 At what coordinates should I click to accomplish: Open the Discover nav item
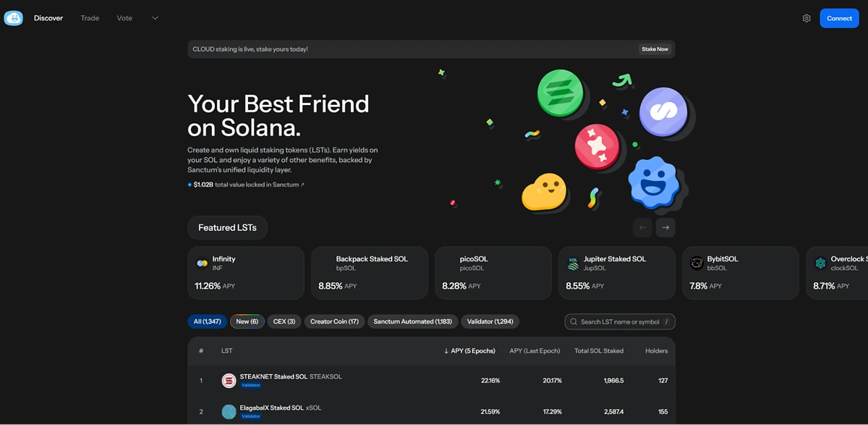point(48,18)
